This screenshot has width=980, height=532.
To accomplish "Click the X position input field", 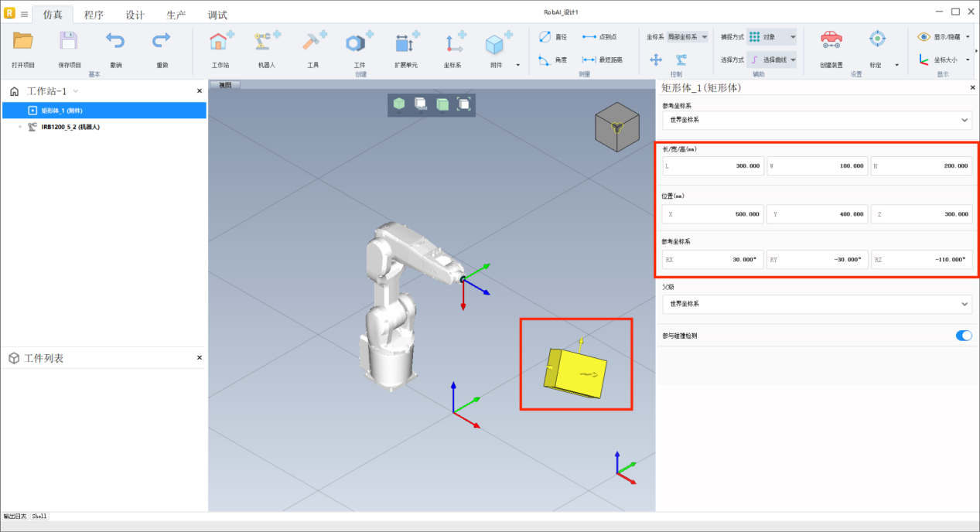I will click(712, 214).
